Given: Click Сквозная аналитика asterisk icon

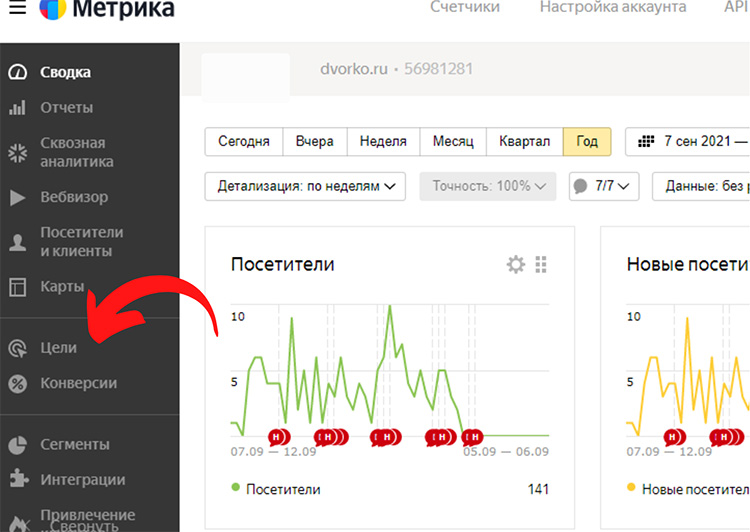Looking at the screenshot, I should click(18, 153).
